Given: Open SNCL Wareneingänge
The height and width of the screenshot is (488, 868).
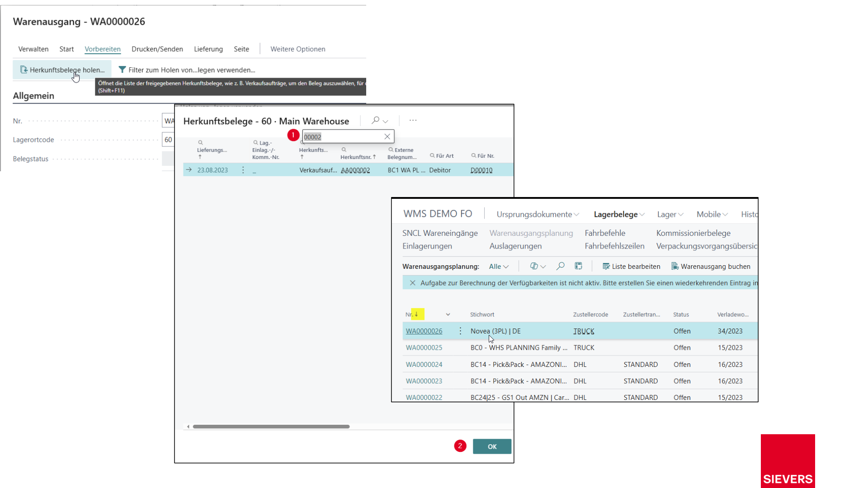Looking at the screenshot, I should coord(440,233).
